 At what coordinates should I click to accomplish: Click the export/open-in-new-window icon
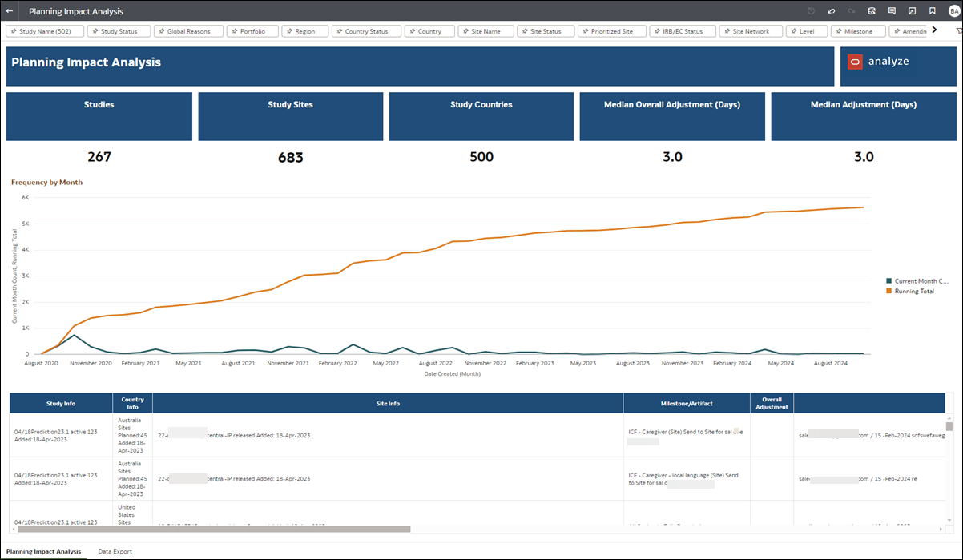(911, 11)
